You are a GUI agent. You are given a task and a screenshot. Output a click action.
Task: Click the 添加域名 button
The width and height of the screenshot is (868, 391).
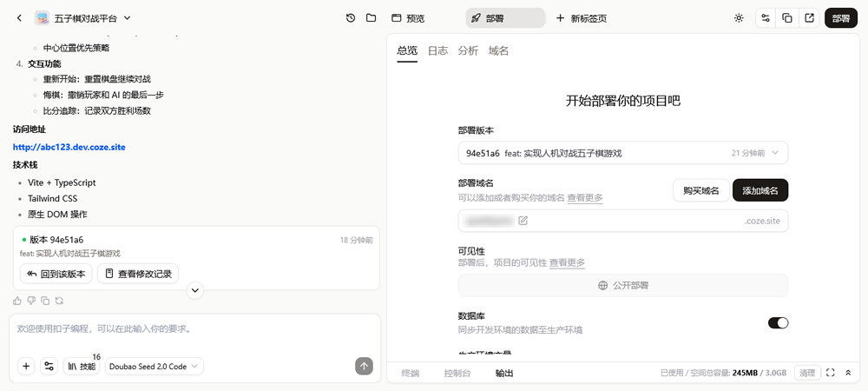(759, 190)
